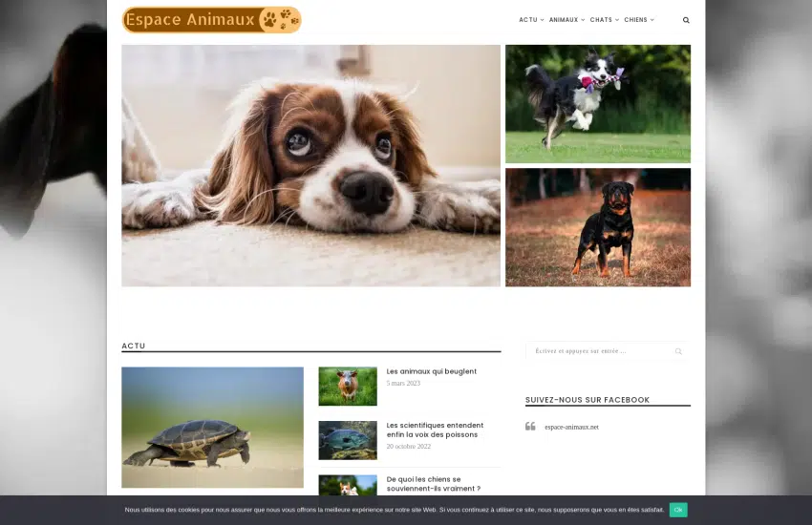Visit the espace-animaux.net Facebook link
The image size is (812, 525).
pyautogui.click(x=571, y=427)
